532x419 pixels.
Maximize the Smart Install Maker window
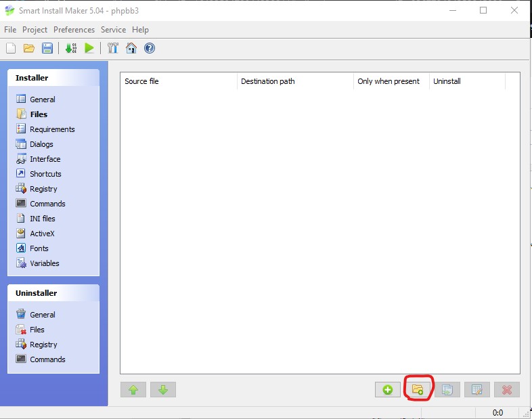(x=483, y=11)
